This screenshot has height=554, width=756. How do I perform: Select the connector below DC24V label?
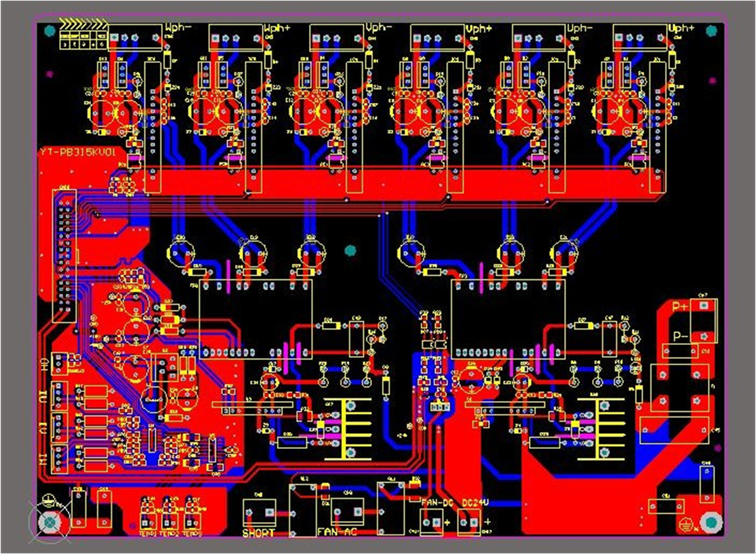[x=469, y=522]
